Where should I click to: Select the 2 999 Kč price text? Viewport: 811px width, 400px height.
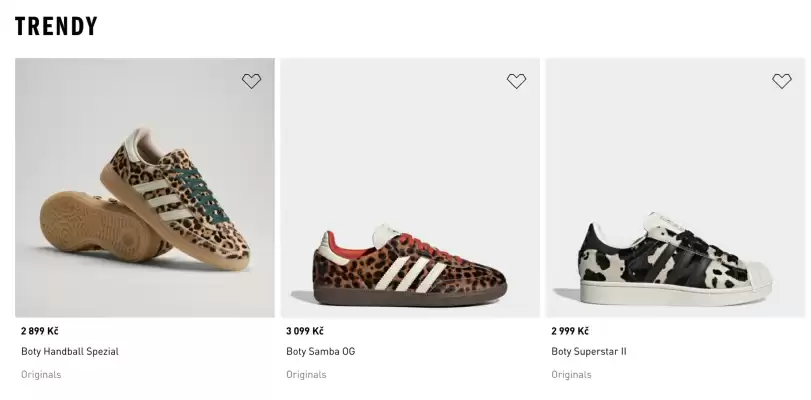pyautogui.click(x=570, y=331)
